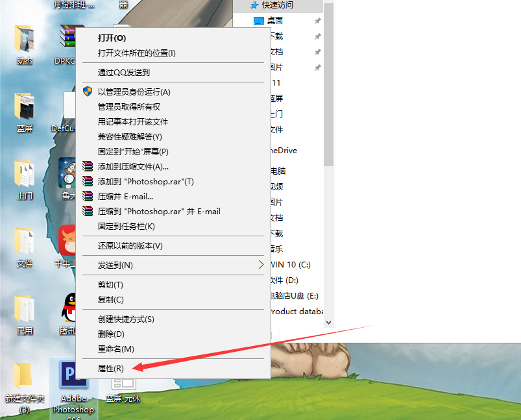The width and height of the screenshot is (521, 420).
Task: Click the sidebar scroll-down arrow
Action: pyautogui.click(x=328, y=322)
